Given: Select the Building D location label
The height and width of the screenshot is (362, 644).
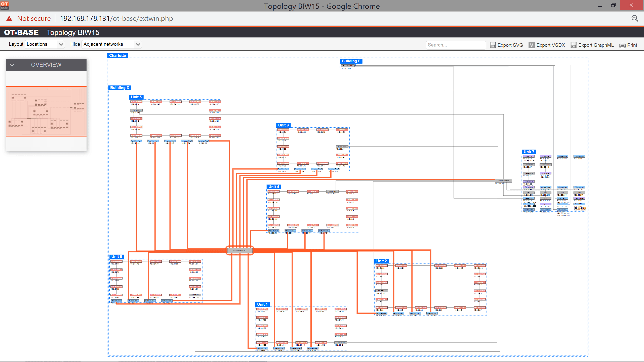Looking at the screenshot, I should pyautogui.click(x=120, y=88).
